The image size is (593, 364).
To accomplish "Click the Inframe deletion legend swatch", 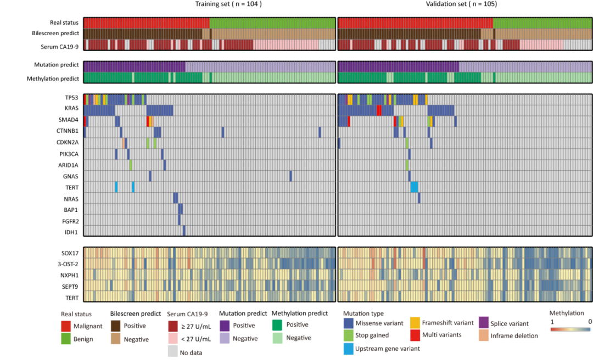I will pyautogui.click(x=484, y=335).
